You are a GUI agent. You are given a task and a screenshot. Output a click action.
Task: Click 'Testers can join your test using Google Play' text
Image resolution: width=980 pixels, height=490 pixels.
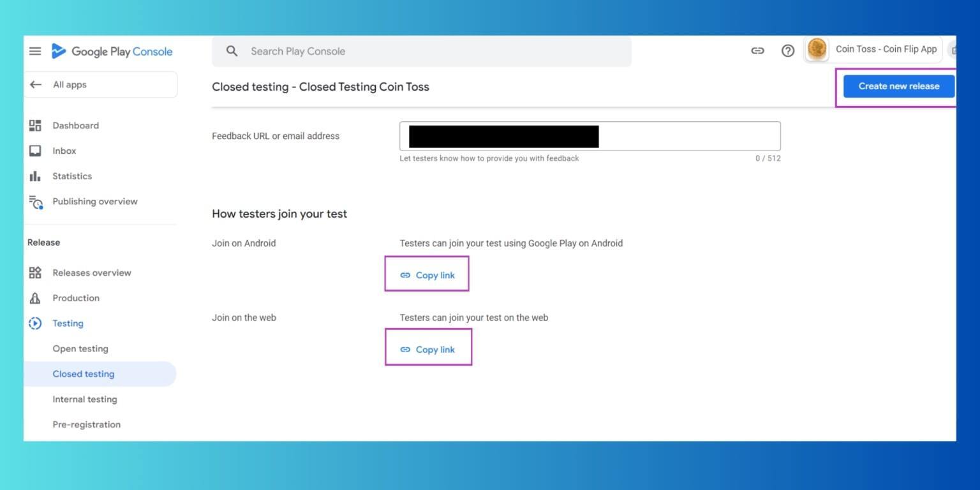511,243
